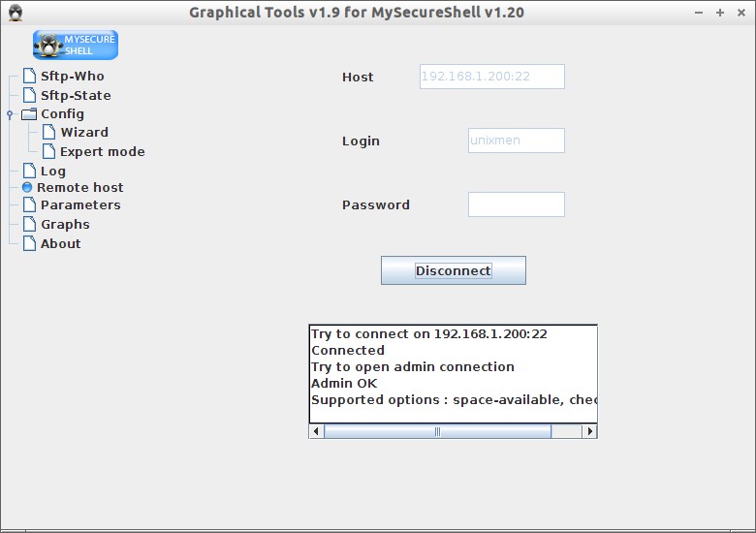Screen dimensions: 756x533
Task: Click the Wizard document icon
Action: (49, 132)
